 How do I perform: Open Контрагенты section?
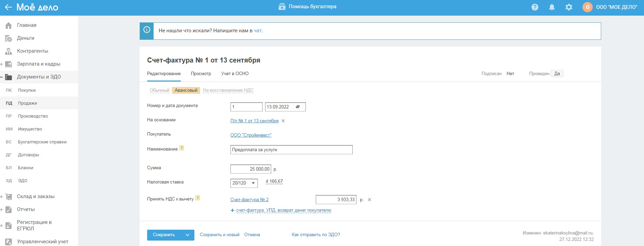coord(33,51)
